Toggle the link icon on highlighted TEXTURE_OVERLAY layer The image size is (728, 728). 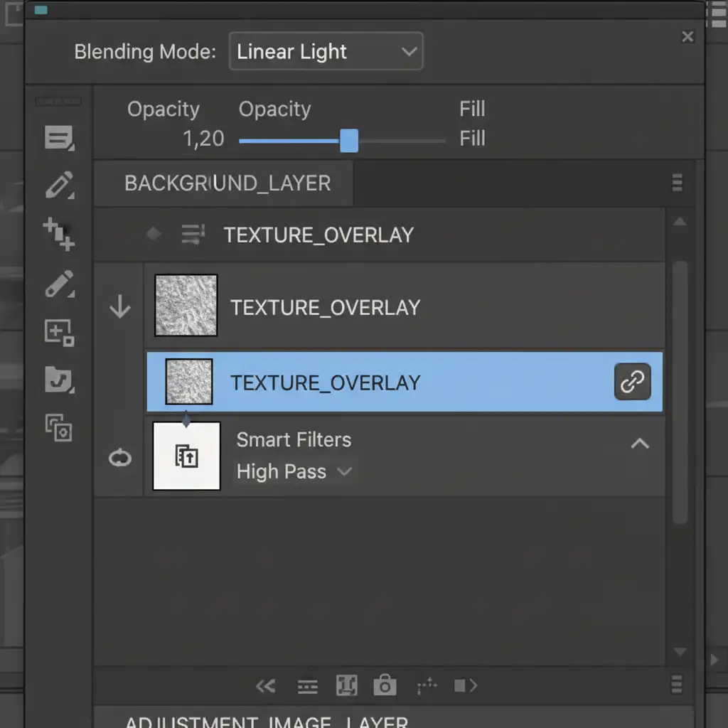[632, 382]
